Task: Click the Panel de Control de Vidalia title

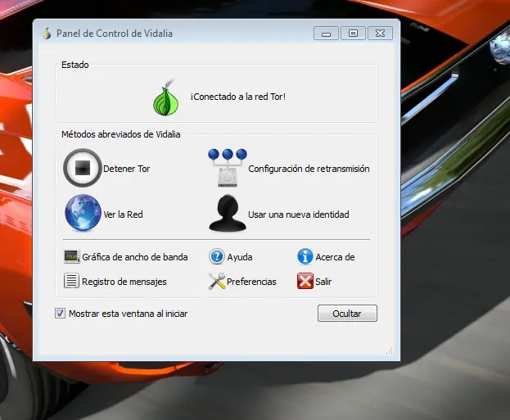Action: click(x=115, y=34)
